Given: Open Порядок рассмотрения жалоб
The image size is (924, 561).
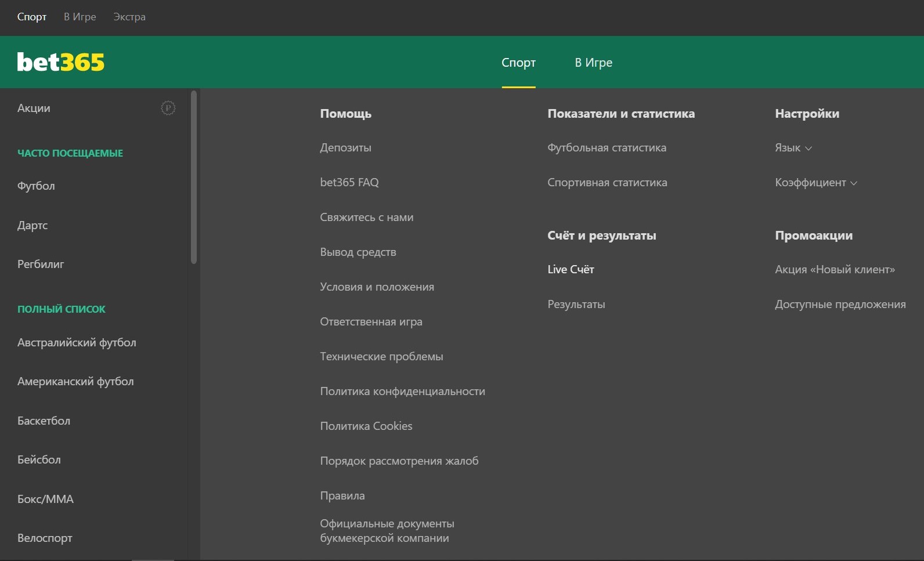Looking at the screenshot, I should [399, 461].
